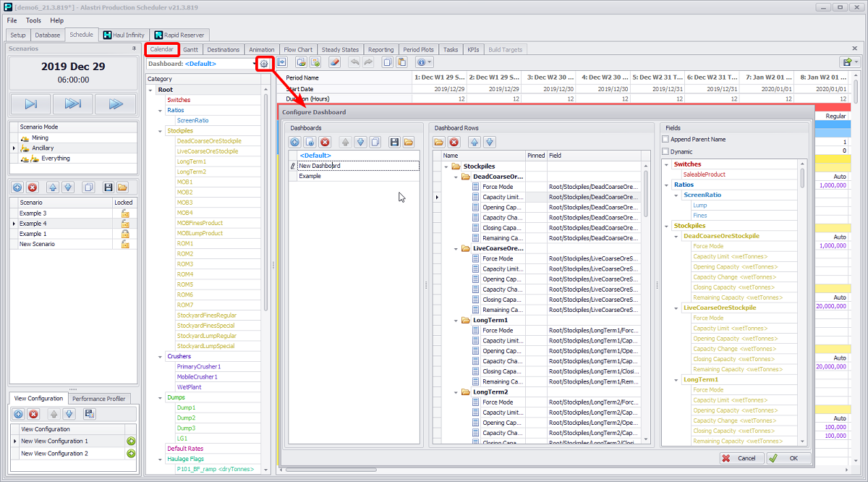Move dashboard row down with arrow icon
868x482 pixels.
(x=490, y=143)
